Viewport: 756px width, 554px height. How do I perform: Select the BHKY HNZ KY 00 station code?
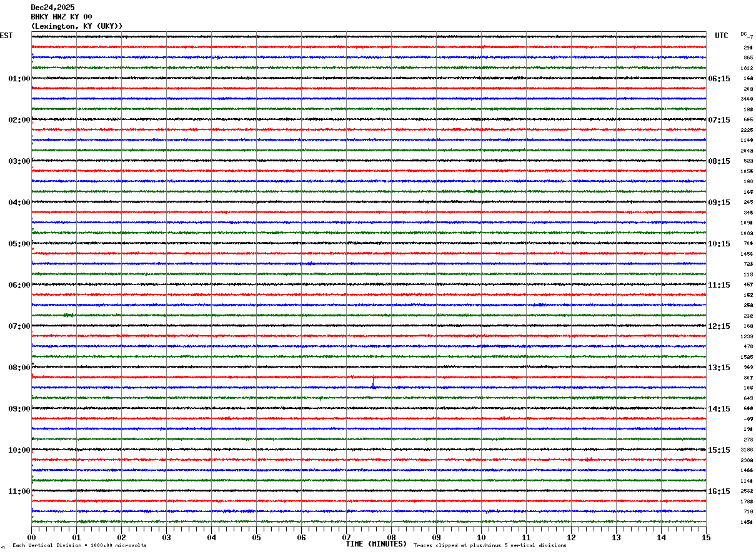[61, 17]
